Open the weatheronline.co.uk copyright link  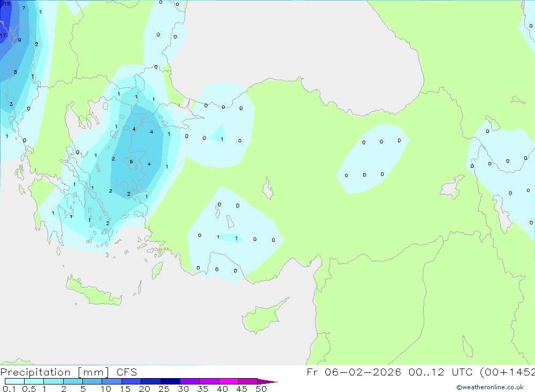pos(490,387)
